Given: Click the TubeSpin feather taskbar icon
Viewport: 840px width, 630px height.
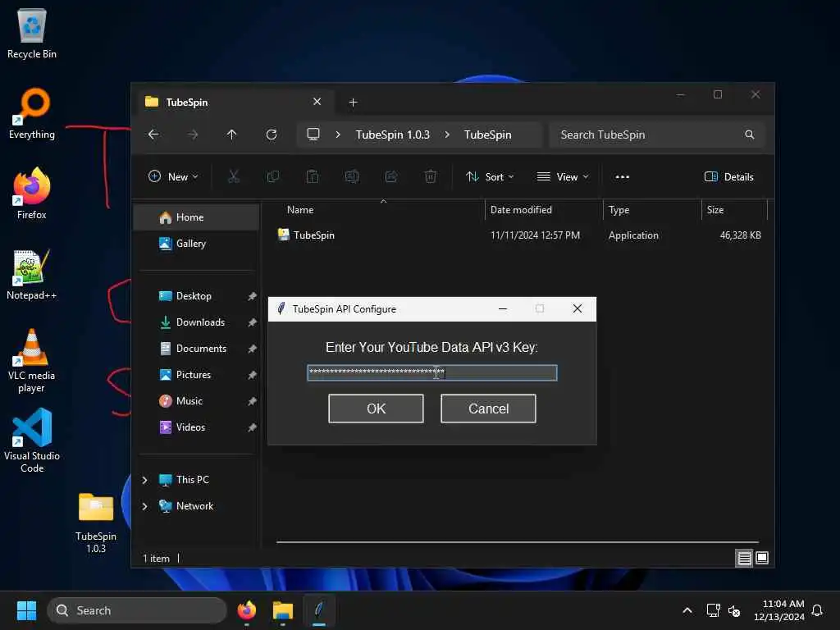Looking at the screenshot, I should coord(319,610).
